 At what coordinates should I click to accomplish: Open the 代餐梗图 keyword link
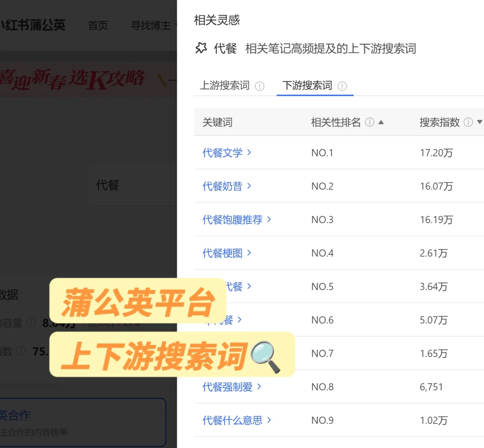tap(222, 253)
